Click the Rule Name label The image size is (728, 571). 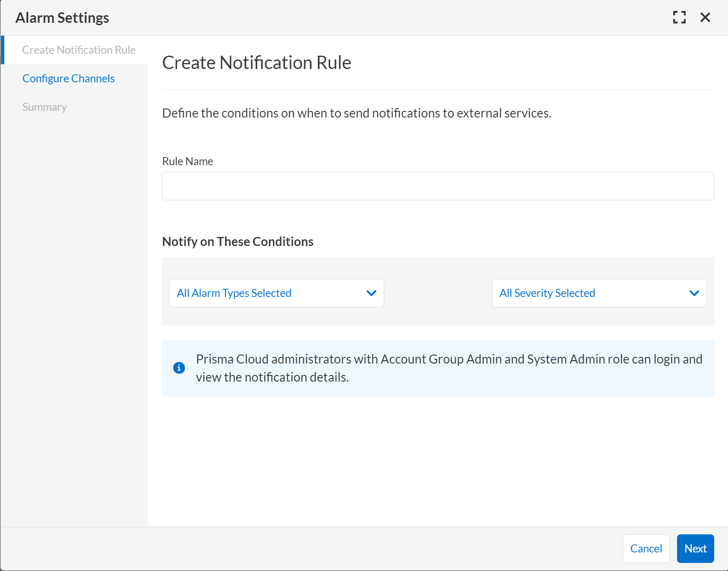pyautogui.click(x=188, y=161)
